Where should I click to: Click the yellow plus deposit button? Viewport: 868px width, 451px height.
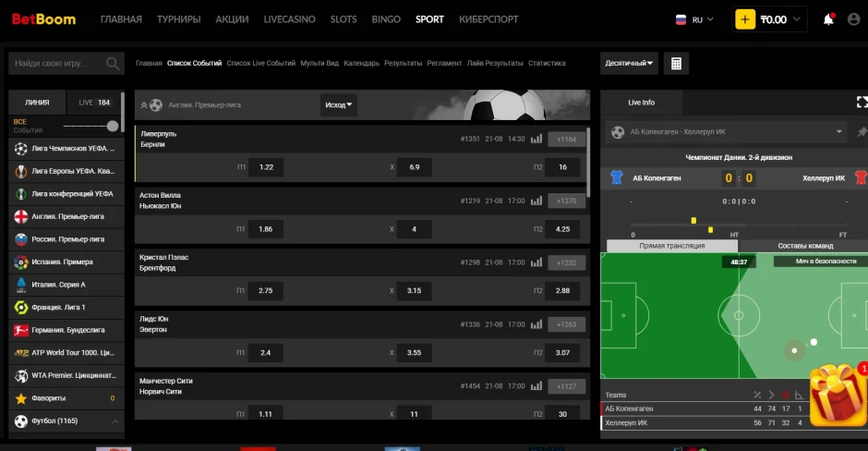tap(744, 19)
